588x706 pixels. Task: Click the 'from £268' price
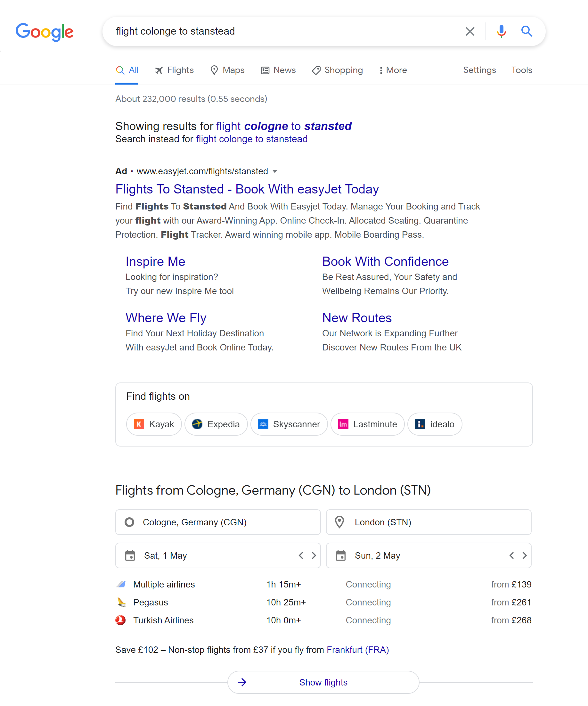click(x=511, y=620)
